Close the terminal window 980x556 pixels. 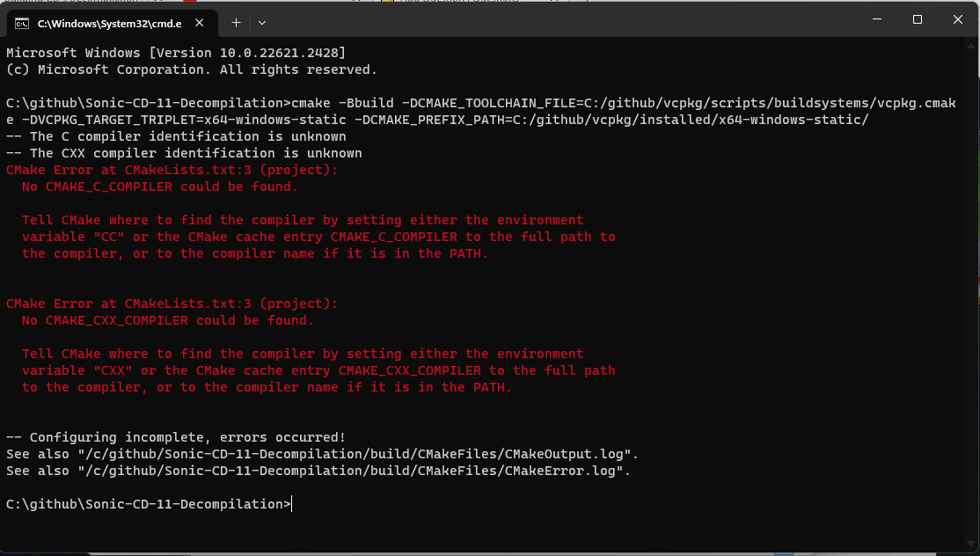pos(957,19)
